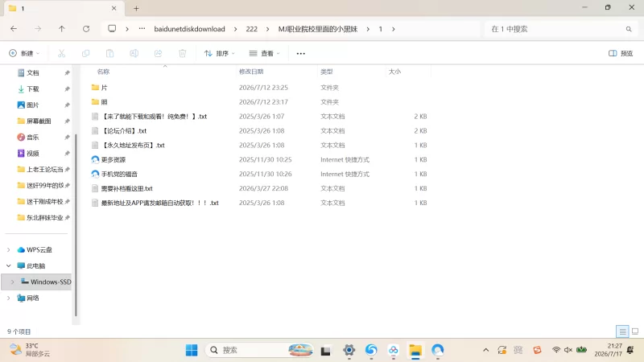Open the Windows Start menu
Viewport: 644px width, 362px height.
[192, 350]
